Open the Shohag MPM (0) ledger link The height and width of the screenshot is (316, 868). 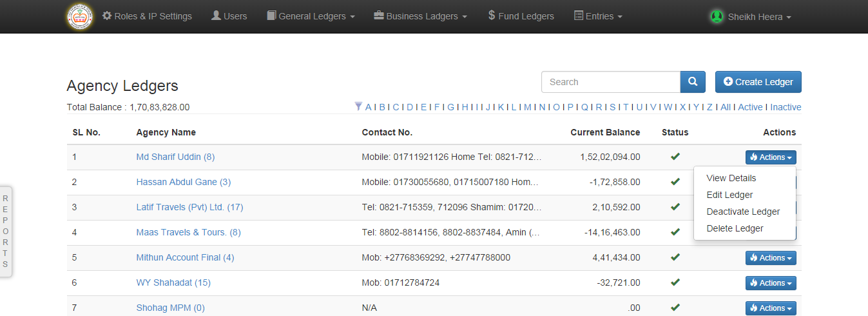click(x=170, y=308)
